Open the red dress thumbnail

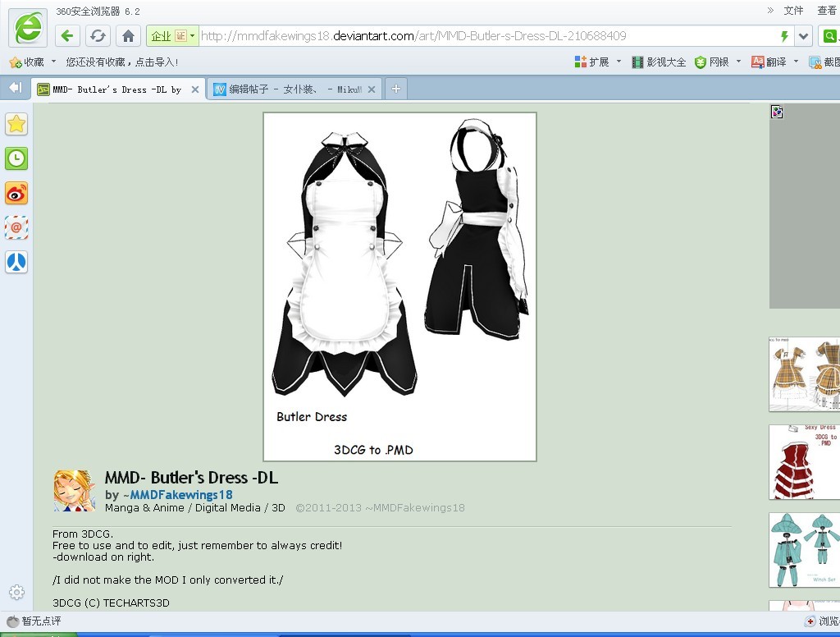point(804,462)
